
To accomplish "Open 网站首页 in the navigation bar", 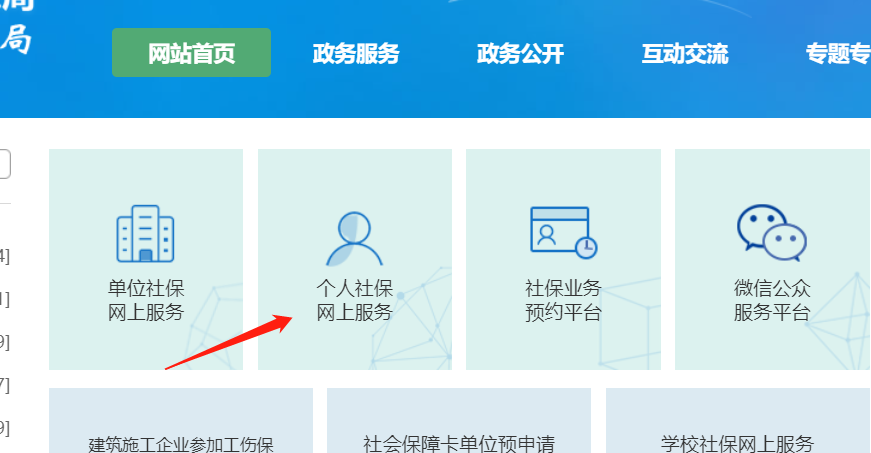I will coord(191,53).
